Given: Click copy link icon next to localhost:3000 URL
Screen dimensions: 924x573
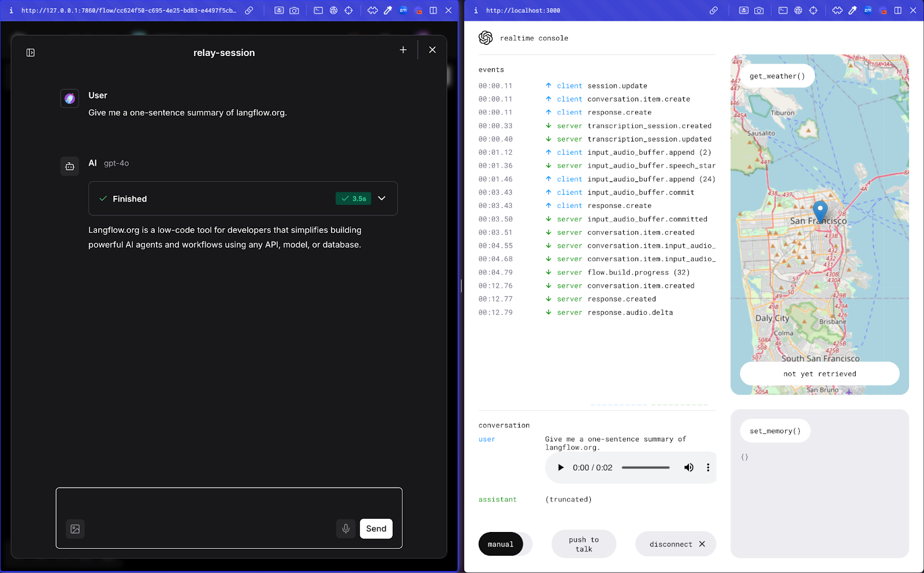Looking at the screenshot, I should tap(714, 10).
